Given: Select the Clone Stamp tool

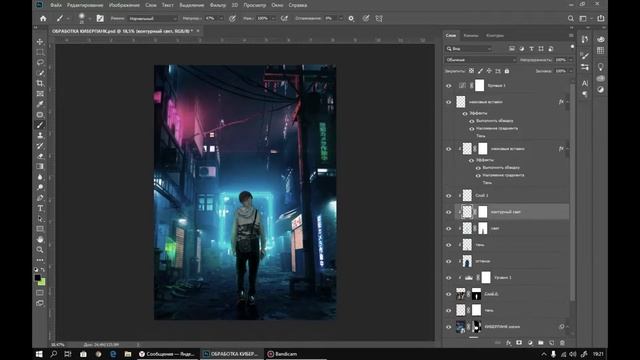Looking at the screenshot, I should coord(40,136).
